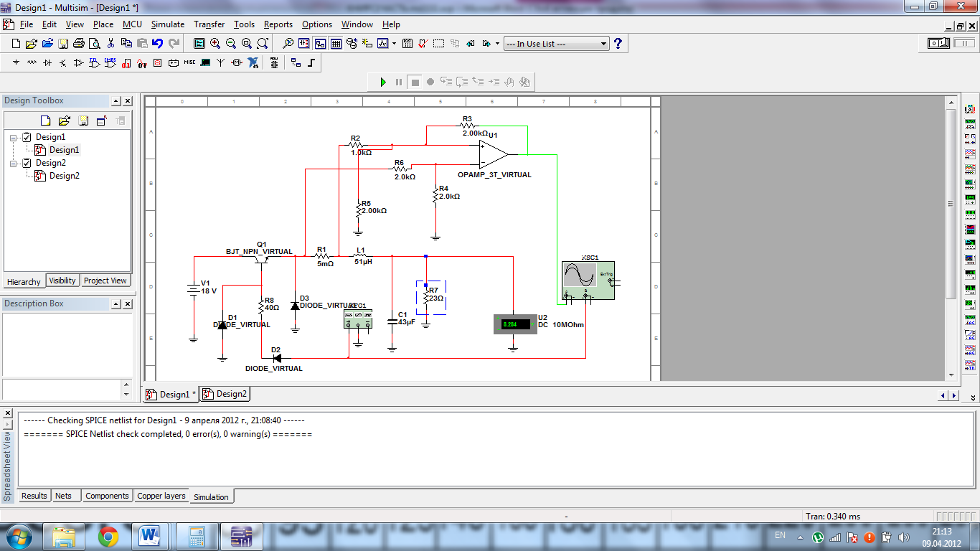Open the Transfer menu

point(209,24)
